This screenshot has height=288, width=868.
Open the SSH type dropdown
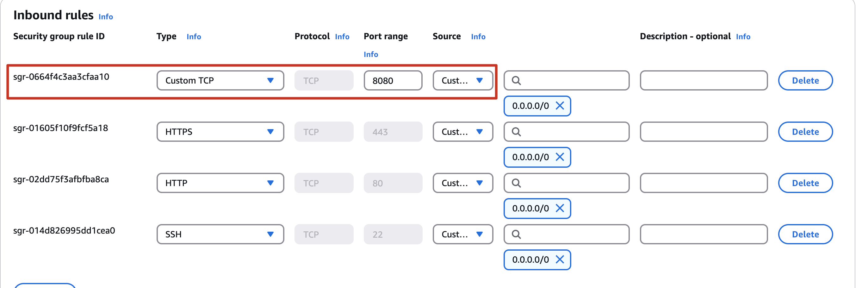coord(220,235)
